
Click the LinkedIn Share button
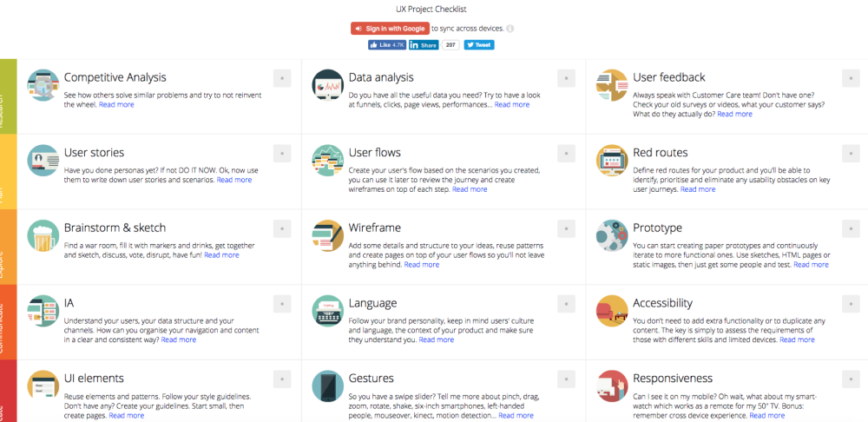tap(424, 45)
